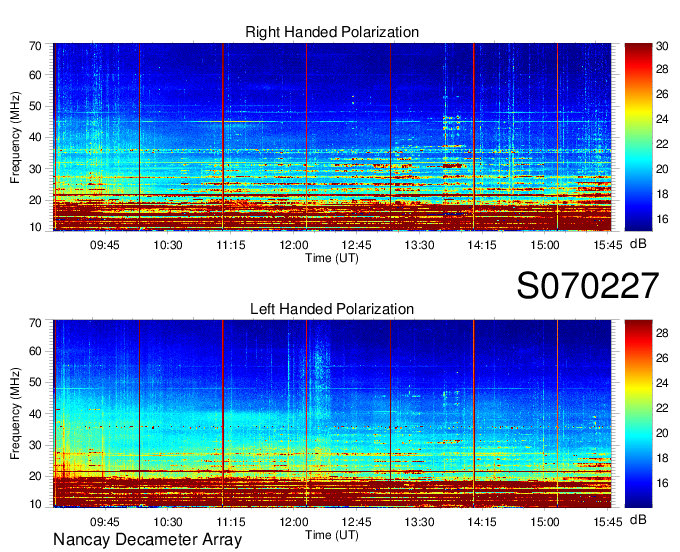Click '12:00' tick under Left Handed plot
Image resolution: width=680 pixels, height=552 pixels.
[294, 522]
